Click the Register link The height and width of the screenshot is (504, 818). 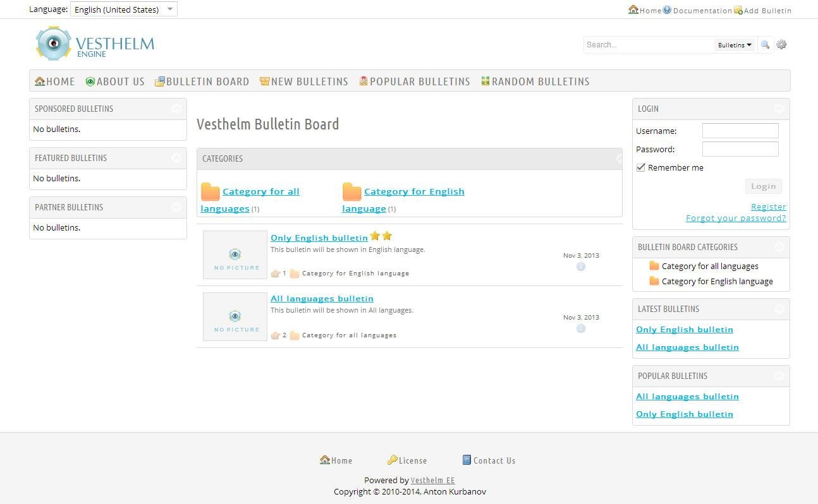(769, 207)
